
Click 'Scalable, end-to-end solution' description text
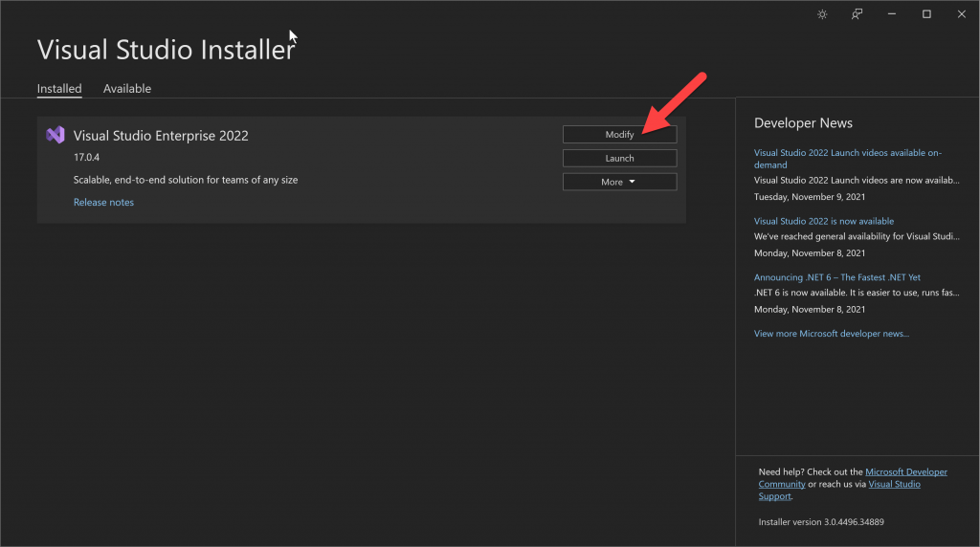click(x=186, y=180)
